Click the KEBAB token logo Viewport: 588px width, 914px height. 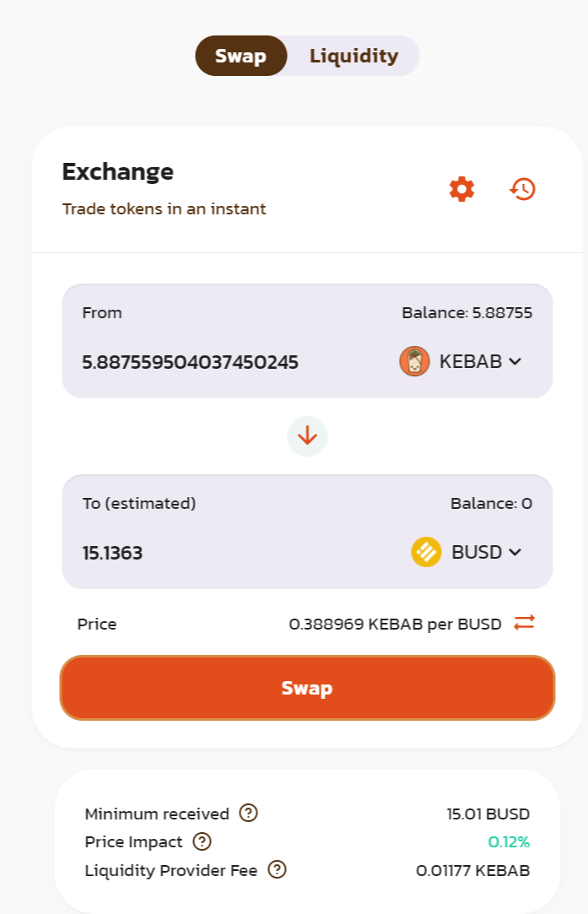(x=414, y=362)
